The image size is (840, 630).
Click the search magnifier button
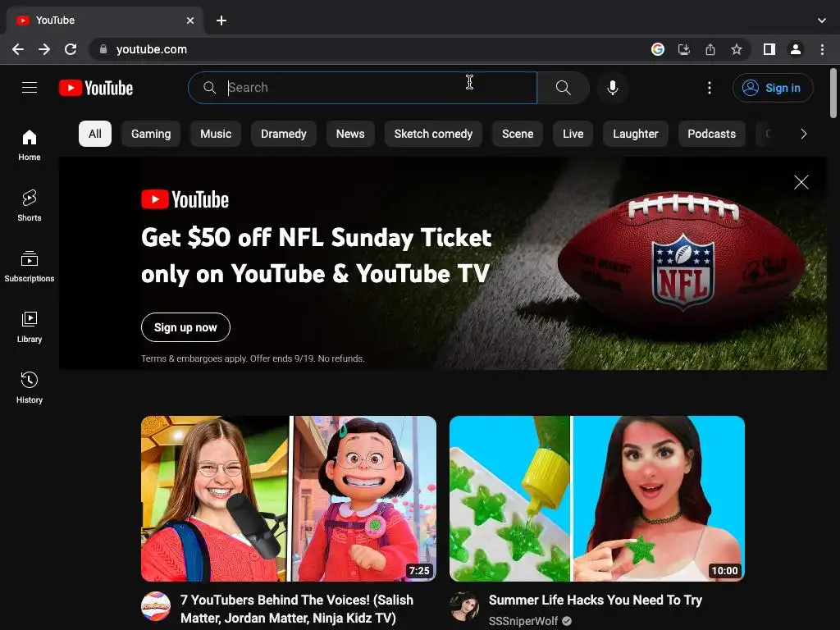pyautogui.click(x=563, y=88)
